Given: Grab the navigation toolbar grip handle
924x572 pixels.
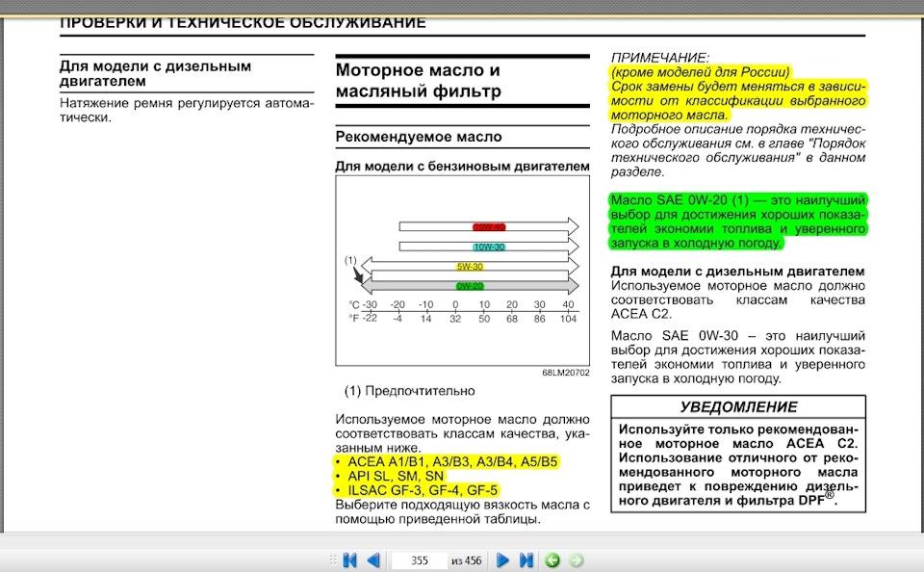Looking at the screenshot, I should pos(333,559).
